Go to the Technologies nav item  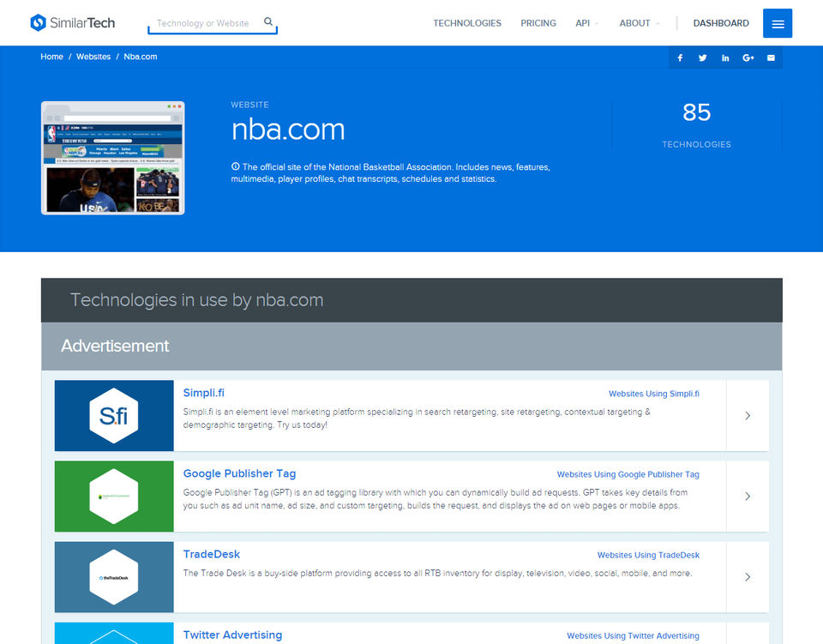tap(467, 23)
